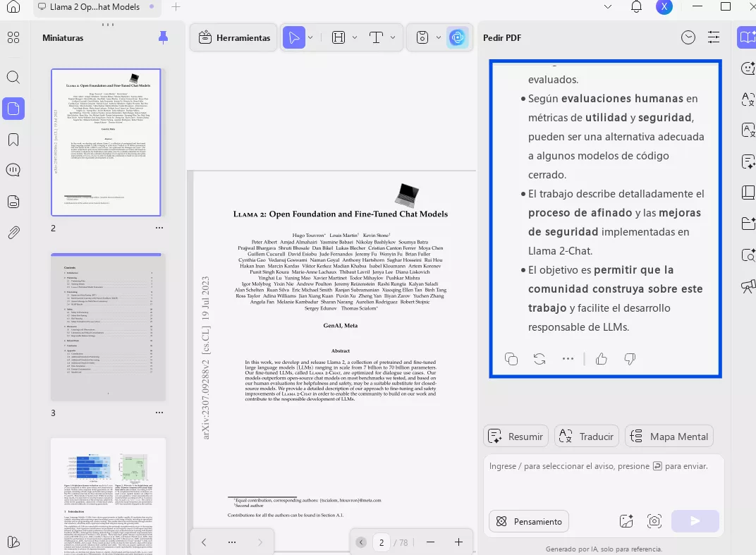Open the app logo icon at bottom left
756x555 pixels.
click(x=13, y=542)
